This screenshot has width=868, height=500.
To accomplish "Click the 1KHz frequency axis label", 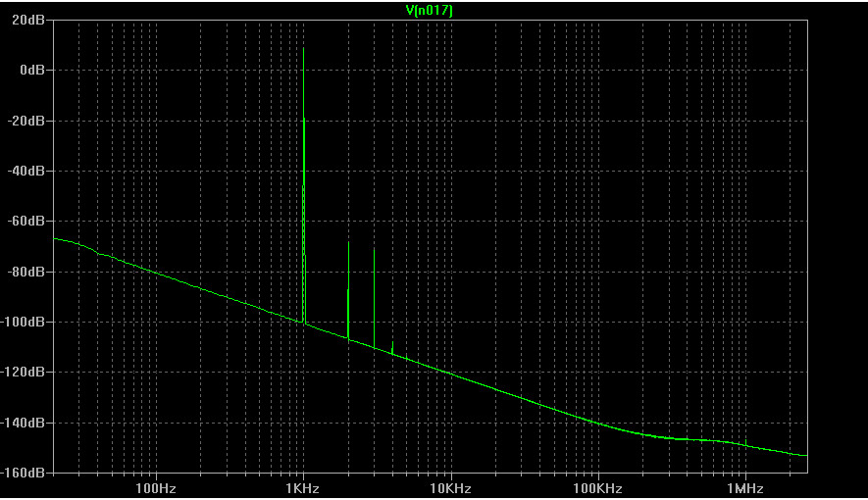I will 302,488.
